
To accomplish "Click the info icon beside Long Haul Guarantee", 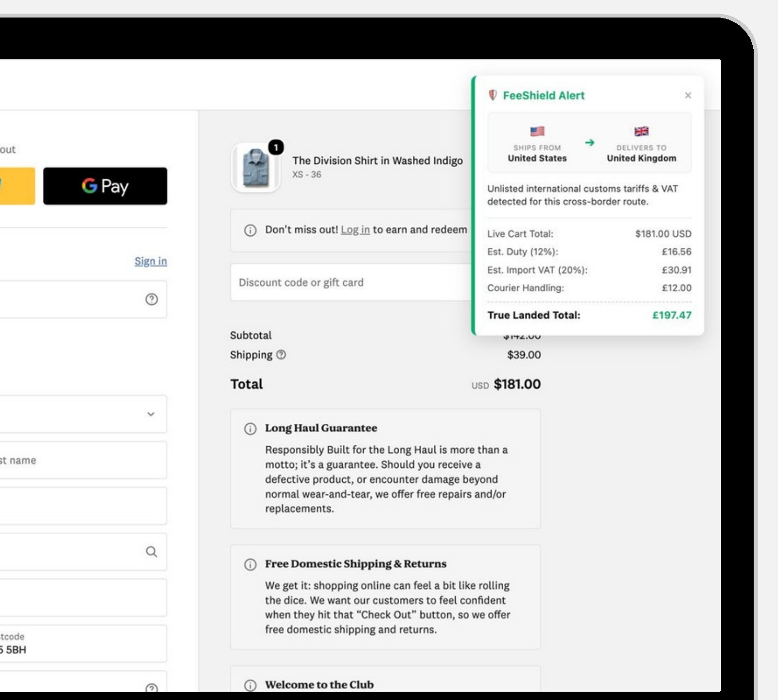I will [x=250, y=429].
